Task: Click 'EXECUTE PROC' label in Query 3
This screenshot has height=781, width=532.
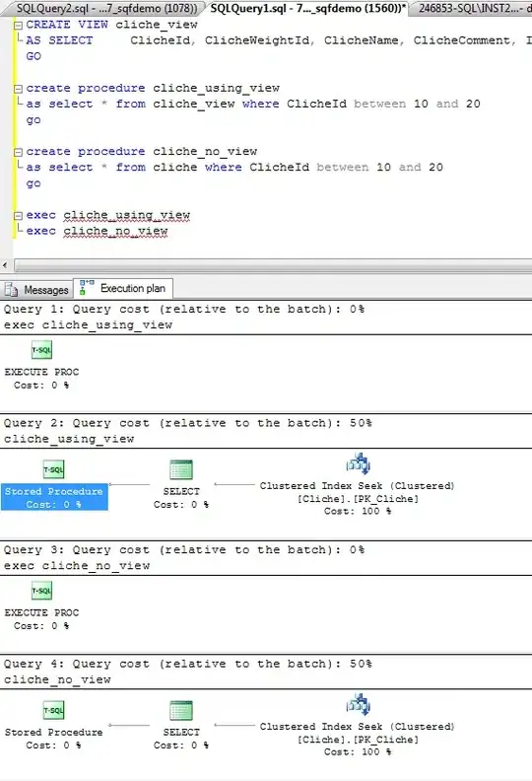Action: coord(41,612)
